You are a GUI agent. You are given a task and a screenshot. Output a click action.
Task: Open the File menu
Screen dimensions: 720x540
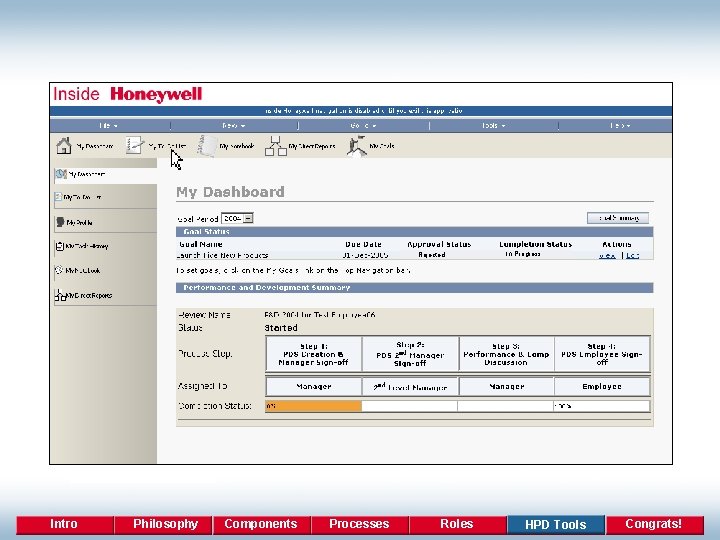coord(108,125)
